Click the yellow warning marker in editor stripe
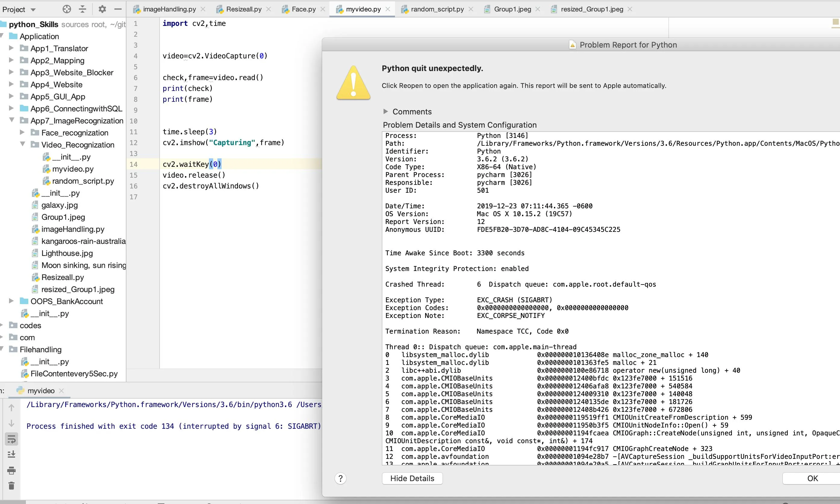Screen dimensions: 840x504 pos(835,22)
